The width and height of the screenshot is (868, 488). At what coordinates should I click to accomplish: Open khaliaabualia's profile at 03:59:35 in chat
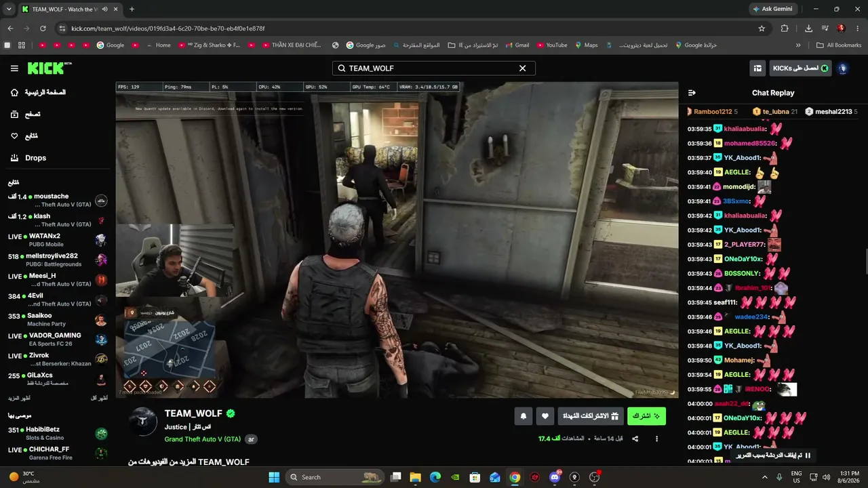point(745,129)
